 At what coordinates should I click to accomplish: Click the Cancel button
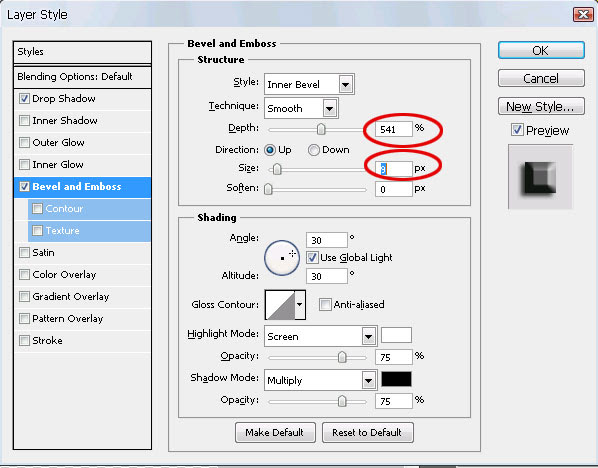coord(541,78)
